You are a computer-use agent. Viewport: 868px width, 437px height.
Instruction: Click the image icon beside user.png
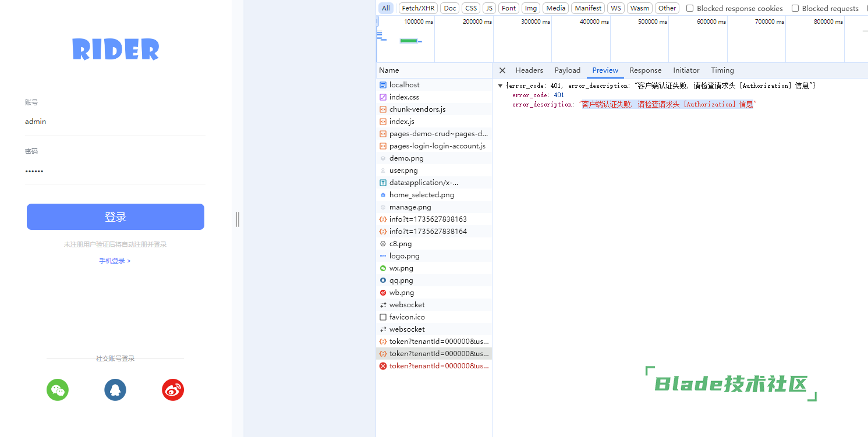(x=383, y=170)
